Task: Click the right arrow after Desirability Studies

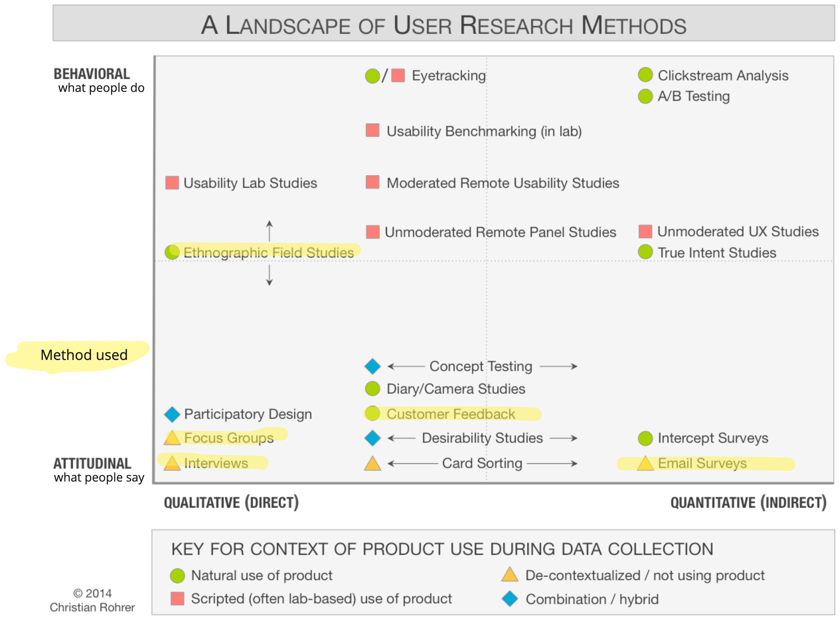Action: pyautogui.click(x=563, y=438)
